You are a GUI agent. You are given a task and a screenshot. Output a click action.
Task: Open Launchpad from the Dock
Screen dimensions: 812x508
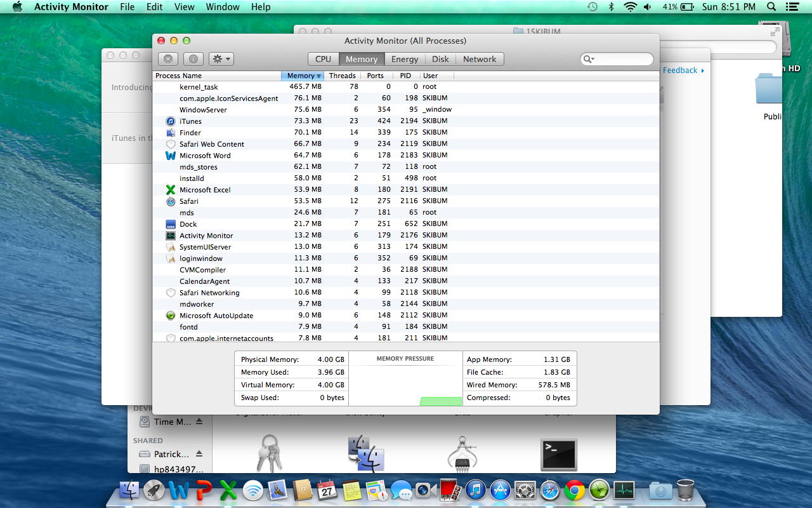pyautogui.click(x=154, y=490)
